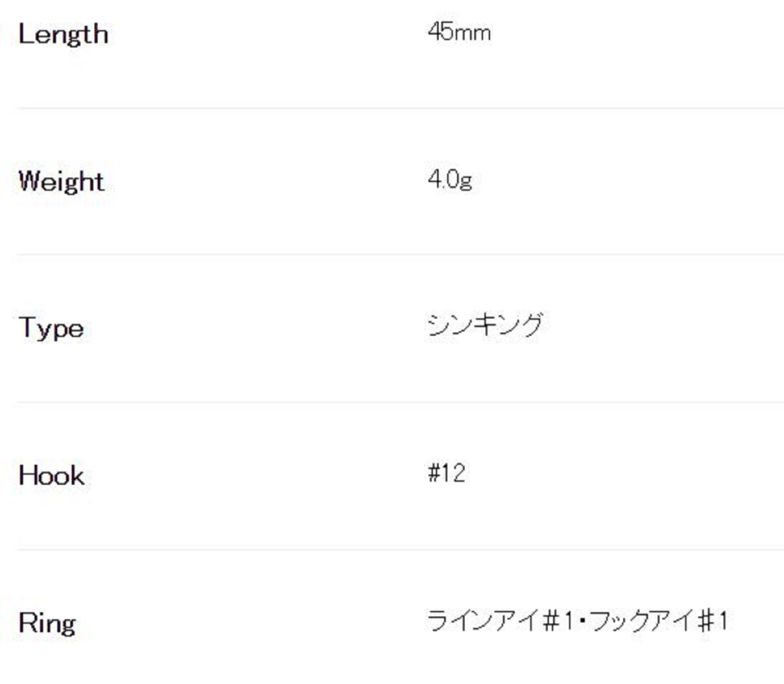Click the Weight label

point(62,182)
